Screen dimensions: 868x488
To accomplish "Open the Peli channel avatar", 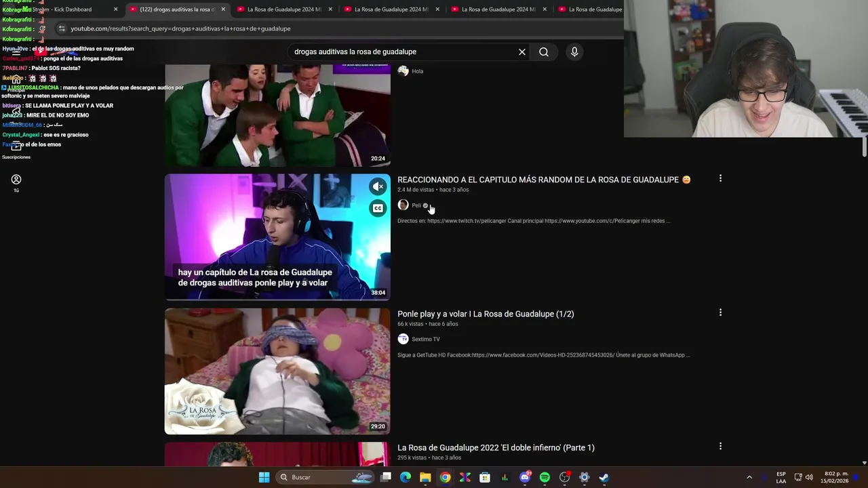I will [x=403, y=205].
